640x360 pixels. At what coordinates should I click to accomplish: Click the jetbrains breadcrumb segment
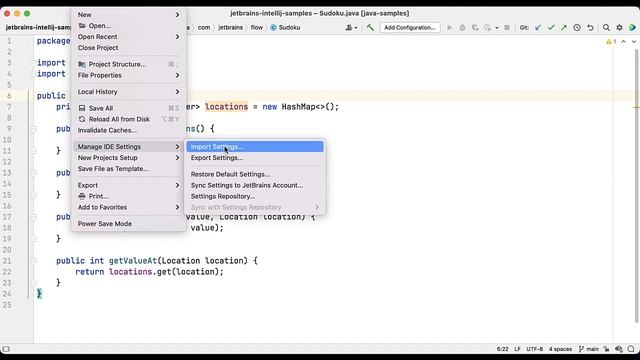(230, 27)
